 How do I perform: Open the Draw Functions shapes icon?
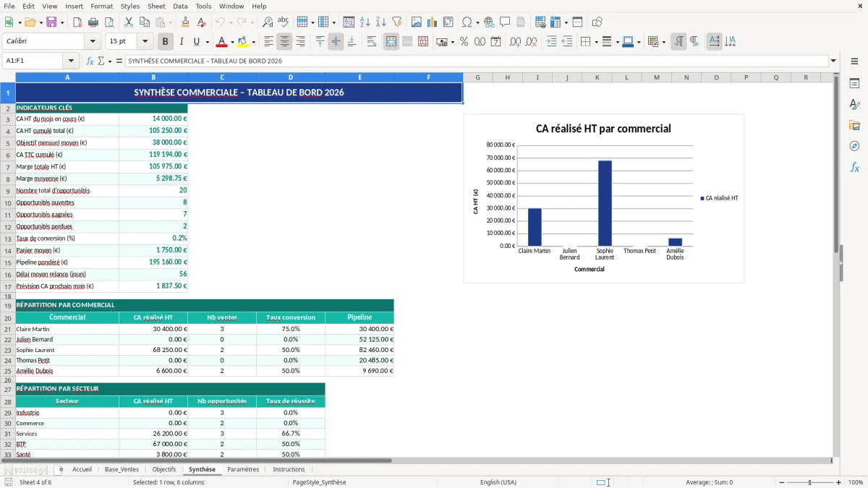[597, 22]
